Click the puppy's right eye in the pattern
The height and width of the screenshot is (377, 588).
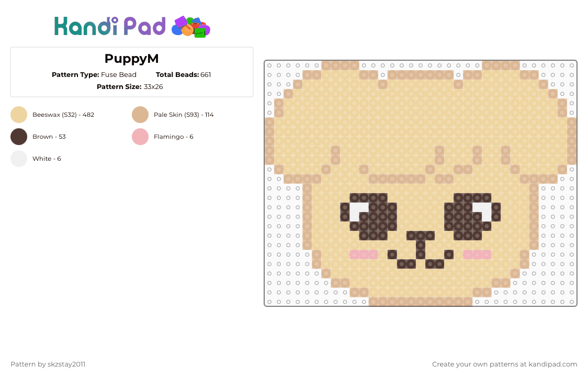[x=472, y=217]
